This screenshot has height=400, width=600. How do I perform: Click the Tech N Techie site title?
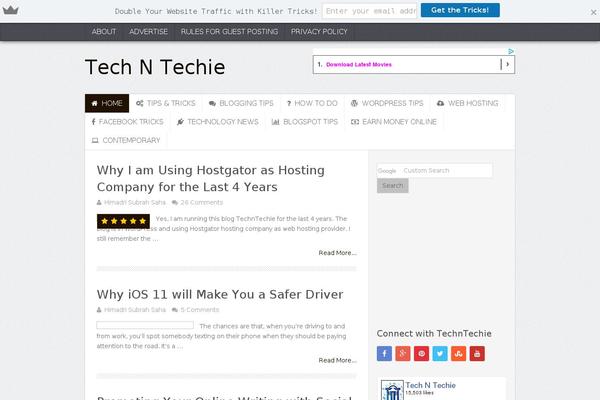coord(155,67)
